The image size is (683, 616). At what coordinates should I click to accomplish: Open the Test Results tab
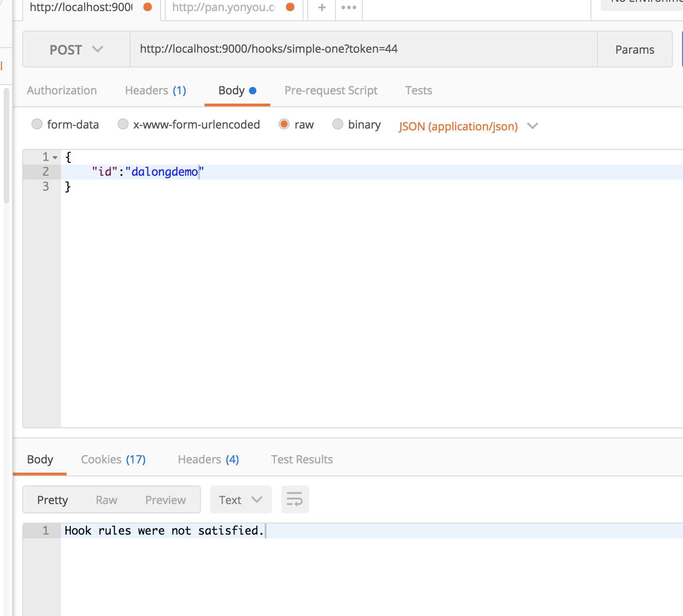[x=302, y=460]
